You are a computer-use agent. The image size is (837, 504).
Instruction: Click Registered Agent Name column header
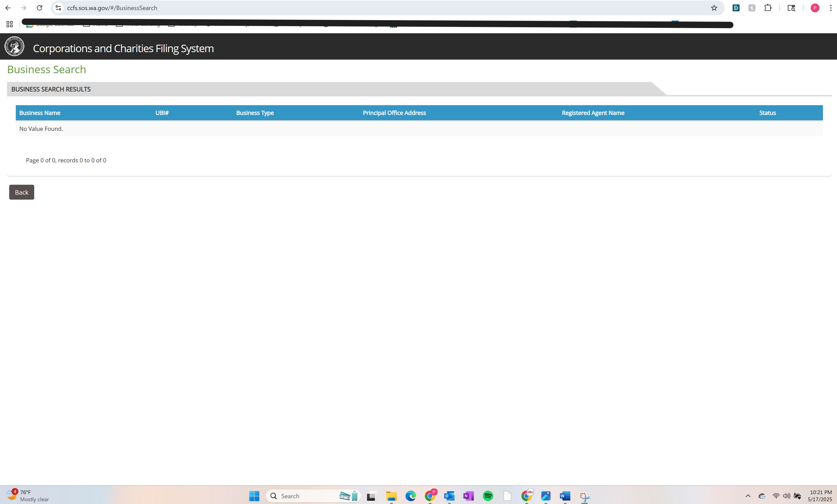[593, 113]
